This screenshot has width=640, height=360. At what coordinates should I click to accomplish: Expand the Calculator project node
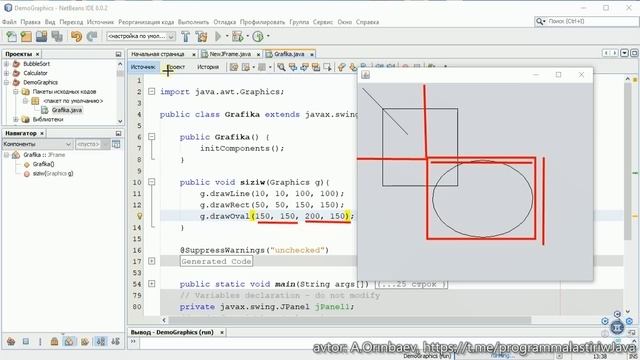(x=7, y=73)
